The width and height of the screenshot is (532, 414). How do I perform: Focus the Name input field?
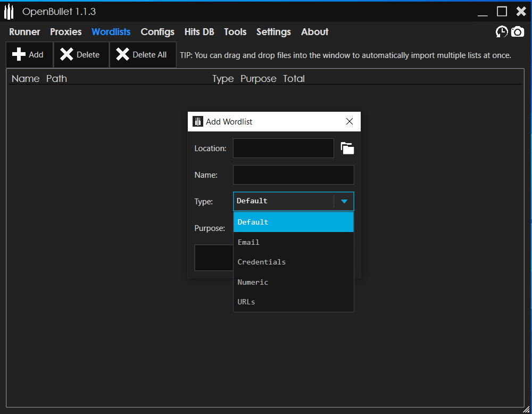point(294,175)
